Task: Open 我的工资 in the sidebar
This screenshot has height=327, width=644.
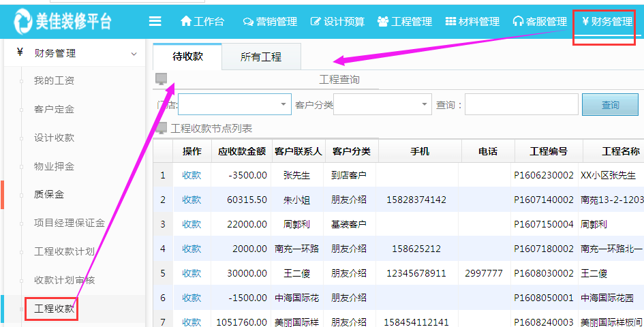Action: [55, 81]
